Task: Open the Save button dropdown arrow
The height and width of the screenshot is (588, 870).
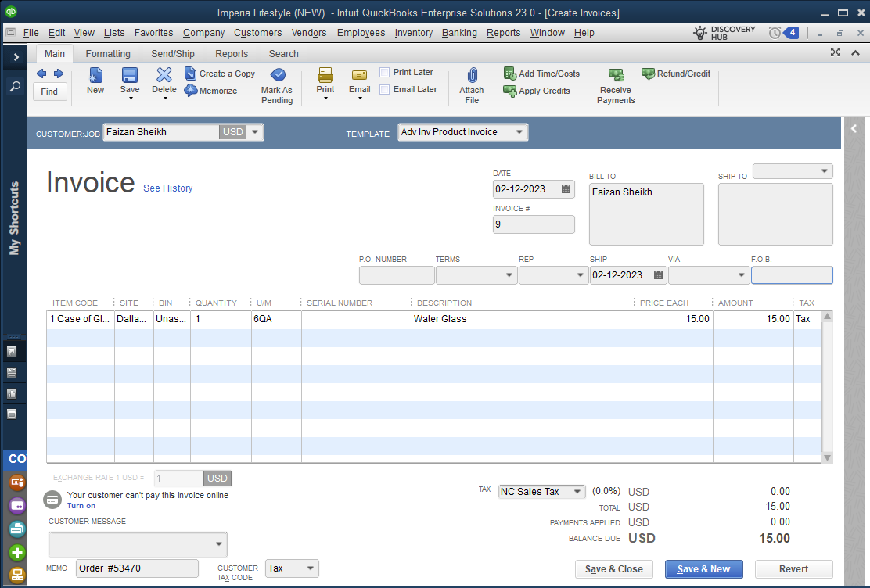Action: pos(131,99)
